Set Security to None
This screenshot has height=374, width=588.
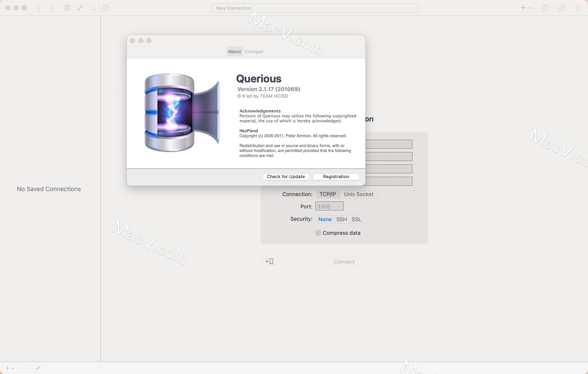pyautogui.click(x=325, y=219)
